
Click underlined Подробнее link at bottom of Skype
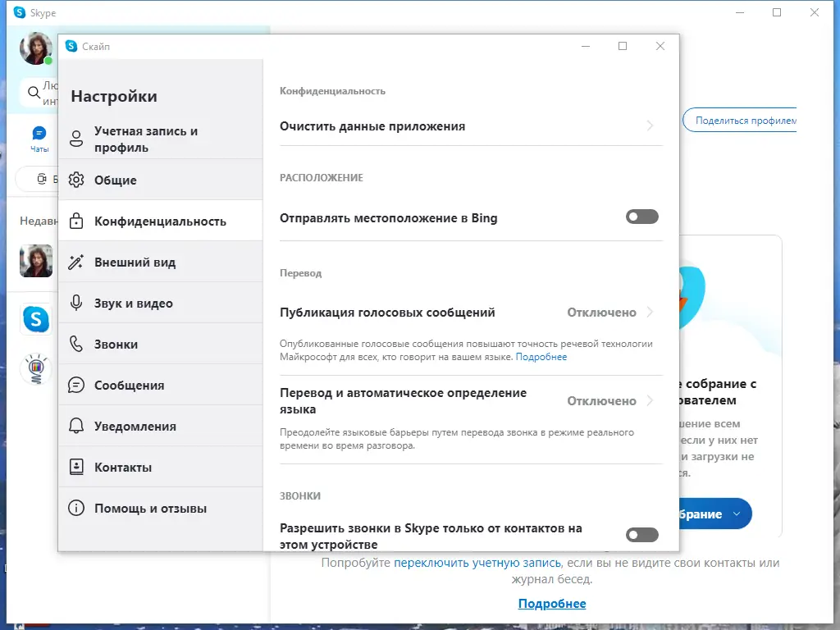coord(552,604)
